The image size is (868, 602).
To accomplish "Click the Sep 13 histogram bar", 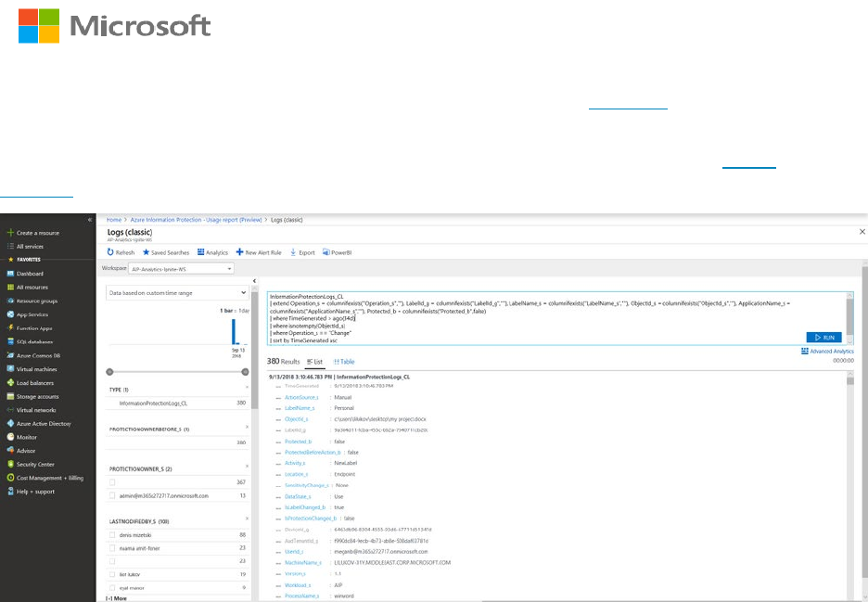I will click(x=234, y=332).
